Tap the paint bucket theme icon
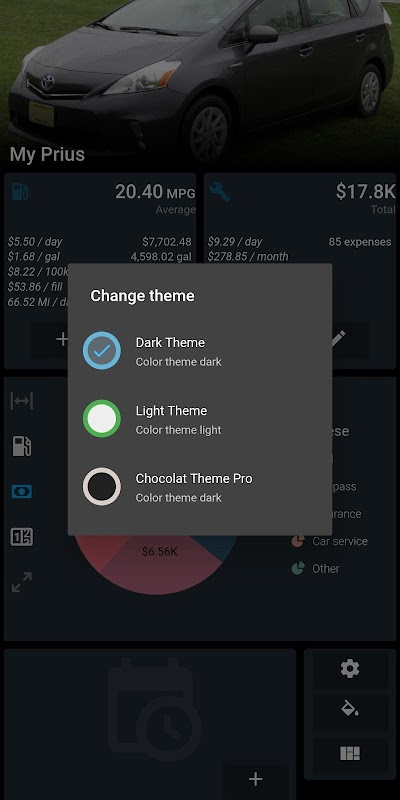Screen dimensions: 400x800 tap(350, 709)
